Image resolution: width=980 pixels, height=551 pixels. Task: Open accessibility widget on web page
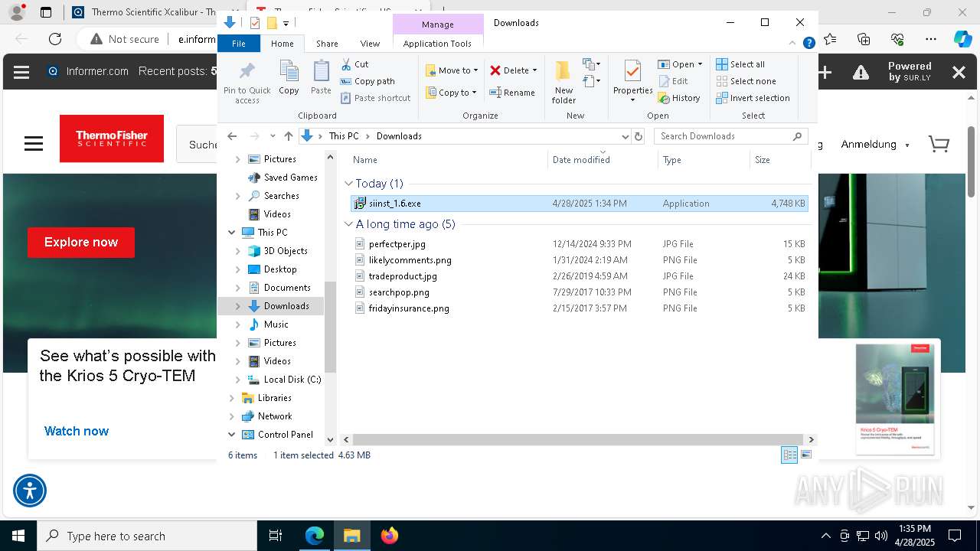[x=30, y=491]
